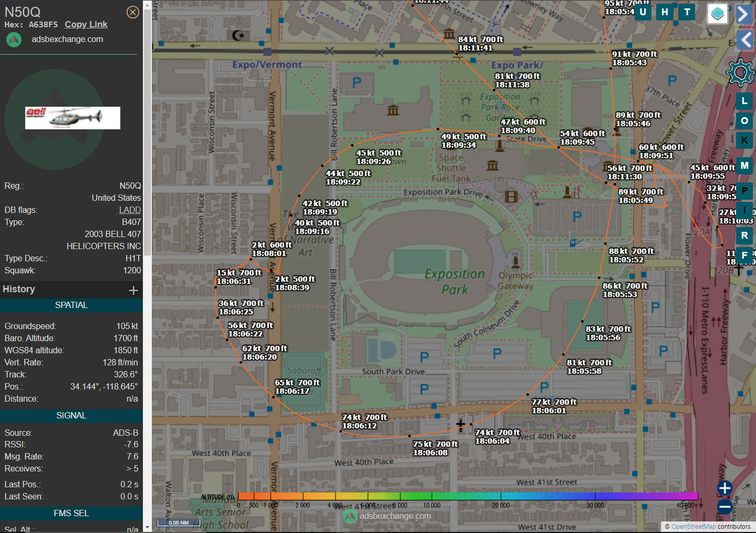The height and width of the screenshot is (533, 756).
Task: Toggle the T map button
Action: [x=687, y=12]
